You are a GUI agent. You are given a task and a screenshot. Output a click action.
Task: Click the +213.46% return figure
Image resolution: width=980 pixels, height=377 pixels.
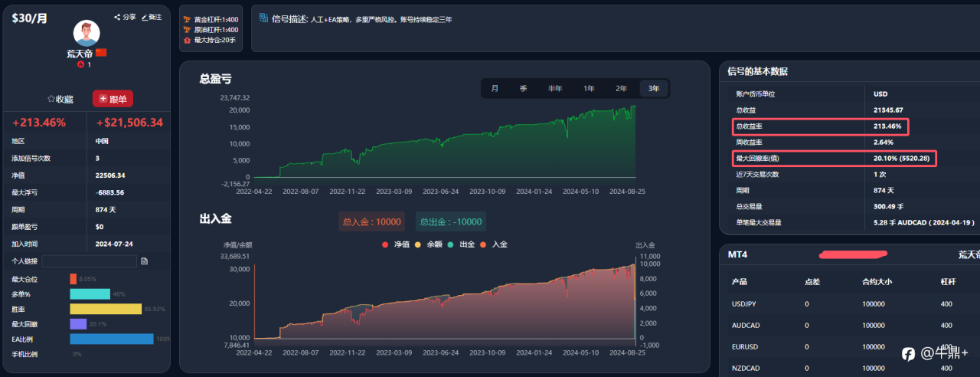[x=39, y=123]
